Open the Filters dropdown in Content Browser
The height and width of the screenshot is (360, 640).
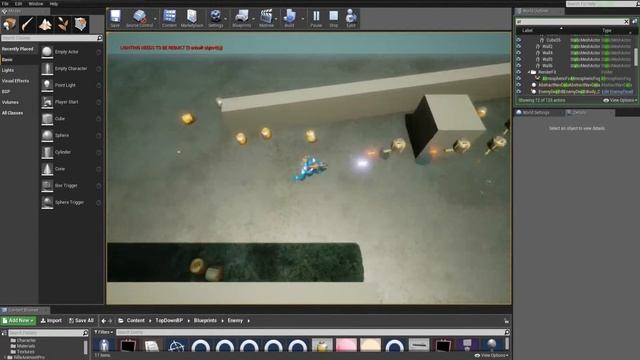point(104,332)
